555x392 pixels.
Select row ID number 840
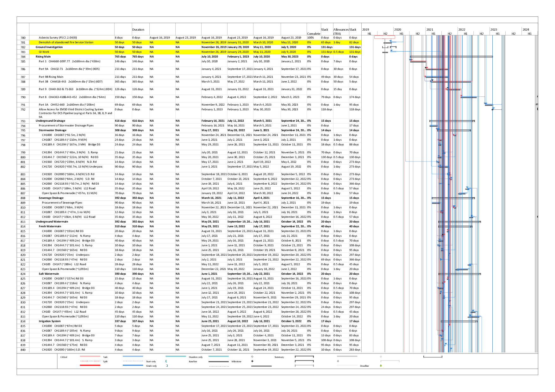pyautogui.click(x=23, y=350)
